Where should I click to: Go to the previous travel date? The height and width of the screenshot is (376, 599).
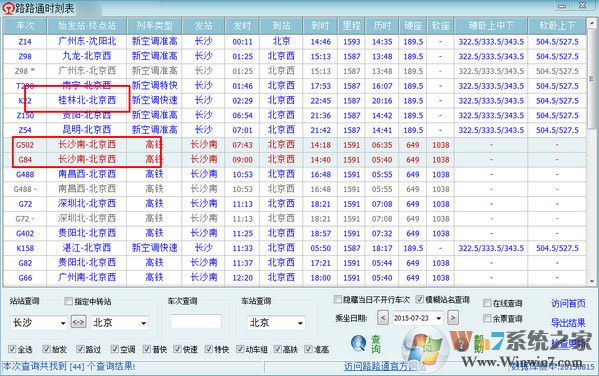(383, 318)
